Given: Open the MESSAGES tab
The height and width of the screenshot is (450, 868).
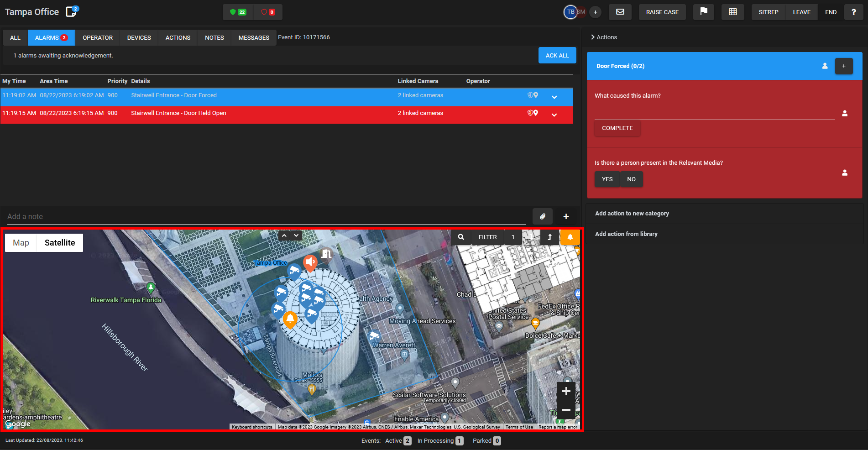Looking at the screenshot, I should (x=254, y=37).
